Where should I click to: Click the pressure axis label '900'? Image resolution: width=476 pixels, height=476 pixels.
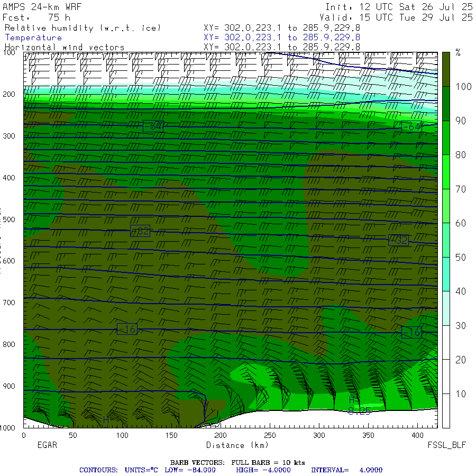tap(9, 386)
